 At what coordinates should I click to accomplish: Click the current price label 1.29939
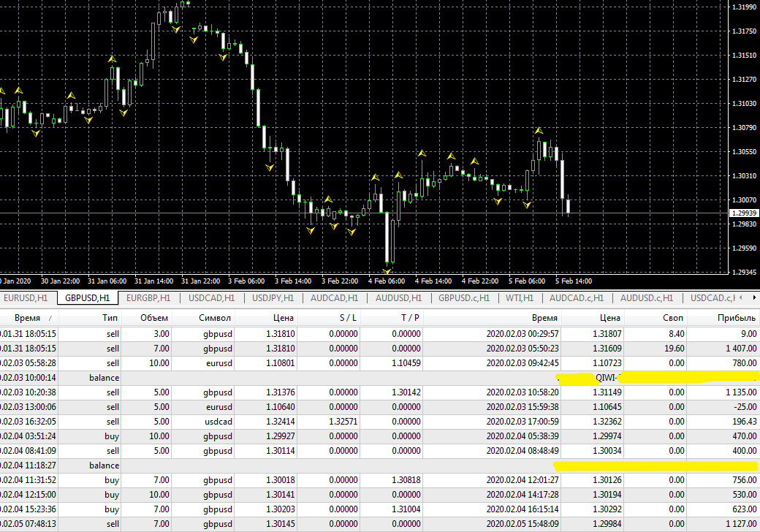click(x=743, y=213)
